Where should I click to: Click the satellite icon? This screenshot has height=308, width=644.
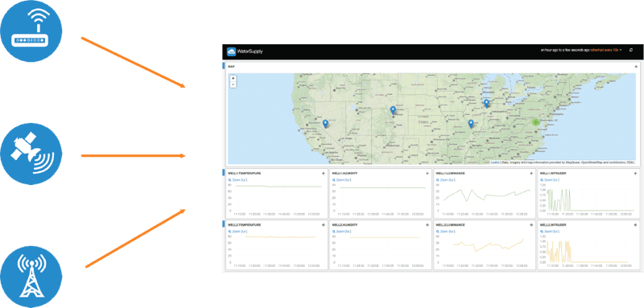coord(31,154)
